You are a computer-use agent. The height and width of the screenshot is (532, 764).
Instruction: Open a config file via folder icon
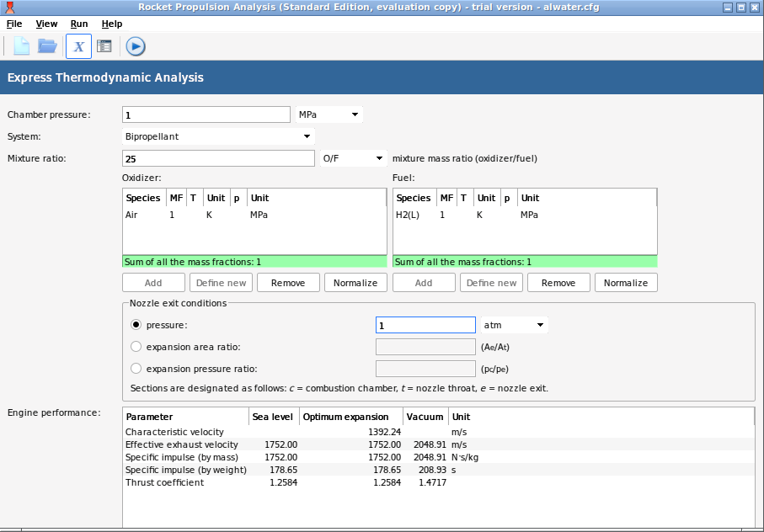[x=47, y=46]
